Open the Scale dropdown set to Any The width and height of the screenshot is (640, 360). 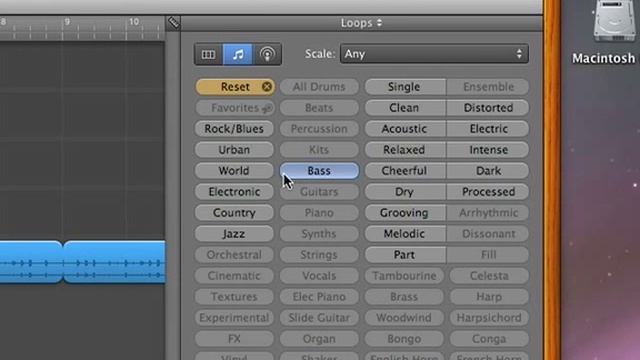tap(434, 54)
